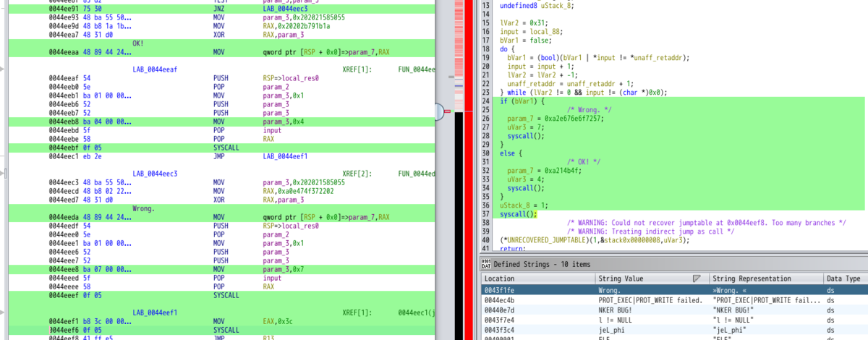Select the XOR instruction at 0044eea7
The image size is (868, 340).
click(220, 33)
